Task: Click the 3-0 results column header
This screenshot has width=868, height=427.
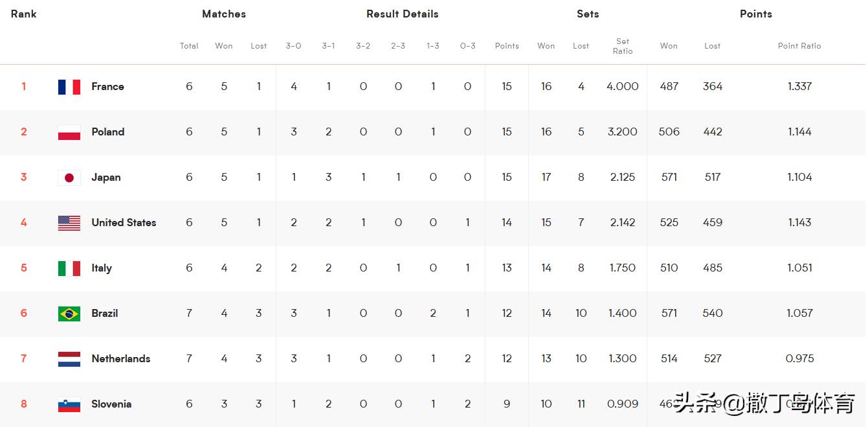Action: (x=293, y=46)
